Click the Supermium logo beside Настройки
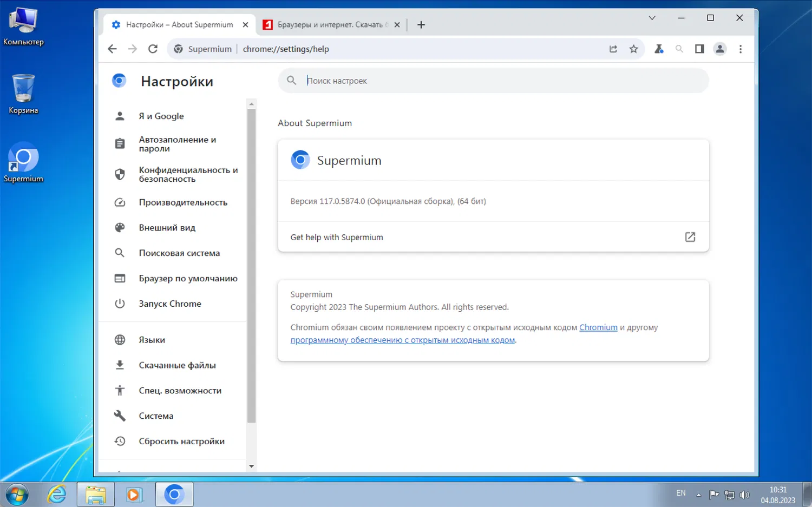This screenshot has height=507, width=812. [119, 81]
